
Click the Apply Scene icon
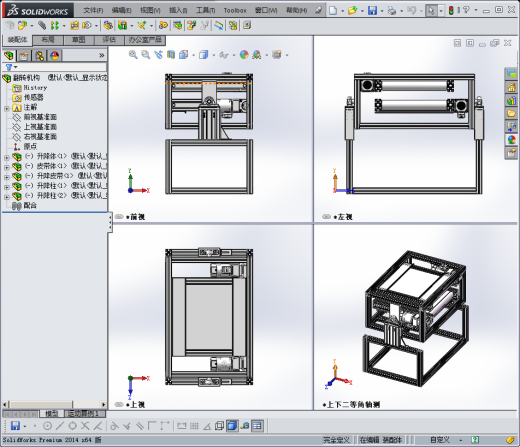[257, 55]
